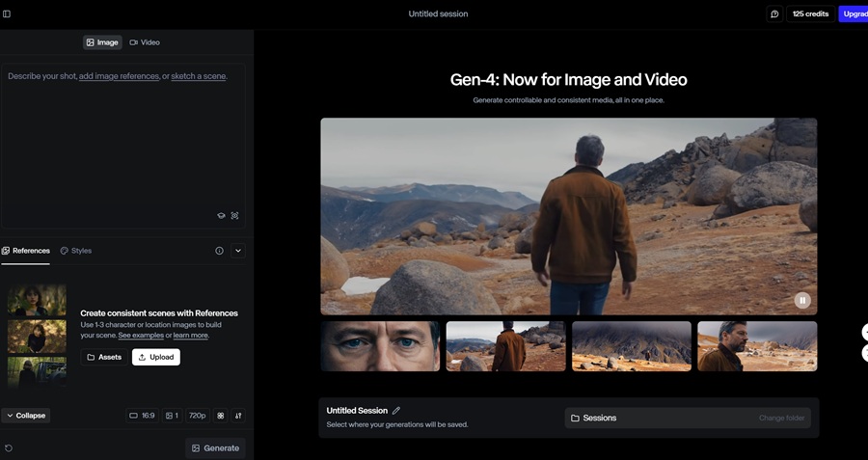Click the 125 credits button
868x460 pixels.
[x=810, y=14]
